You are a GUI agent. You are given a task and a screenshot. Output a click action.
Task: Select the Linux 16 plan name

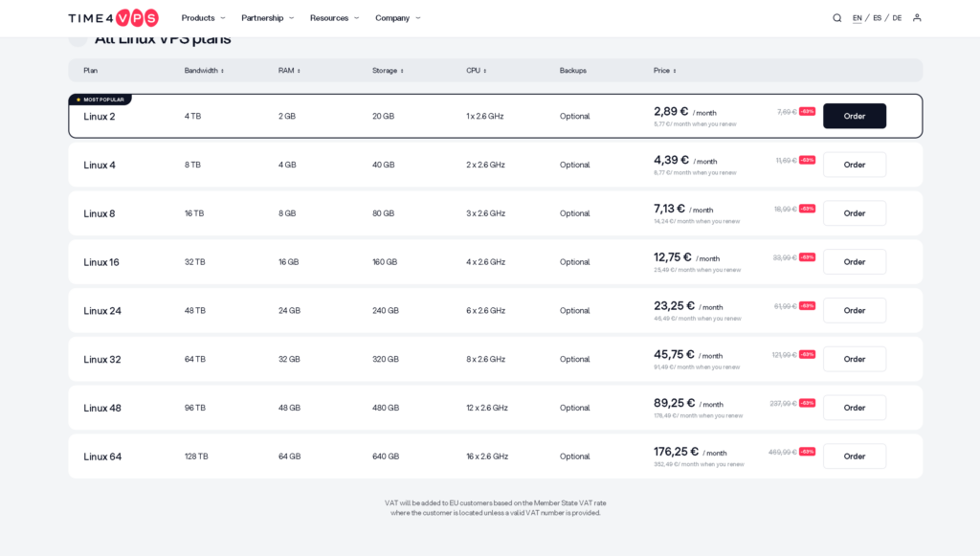pyautogui.click(x=101, y=262)
